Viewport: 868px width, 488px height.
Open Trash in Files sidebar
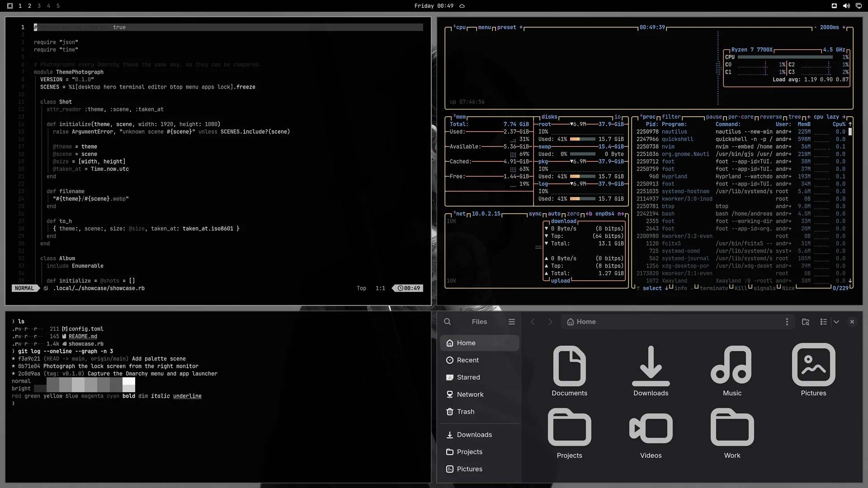pos(480,412)
